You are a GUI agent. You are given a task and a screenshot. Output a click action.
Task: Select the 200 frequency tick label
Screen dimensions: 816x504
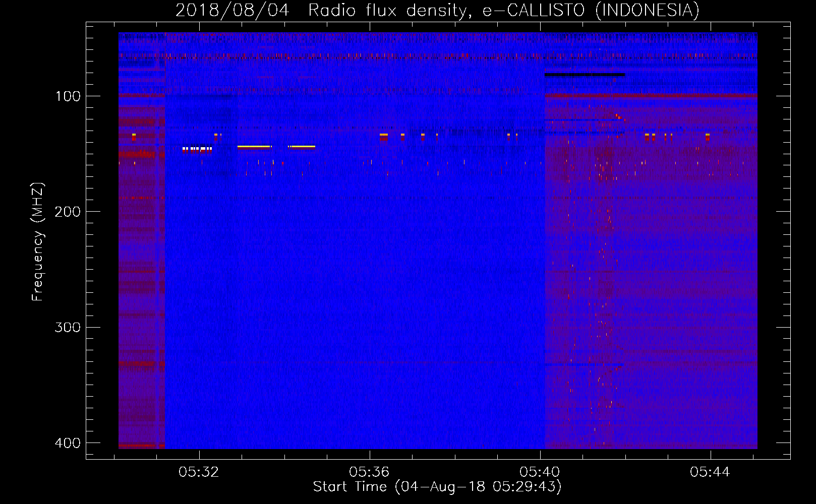[68, 212]
